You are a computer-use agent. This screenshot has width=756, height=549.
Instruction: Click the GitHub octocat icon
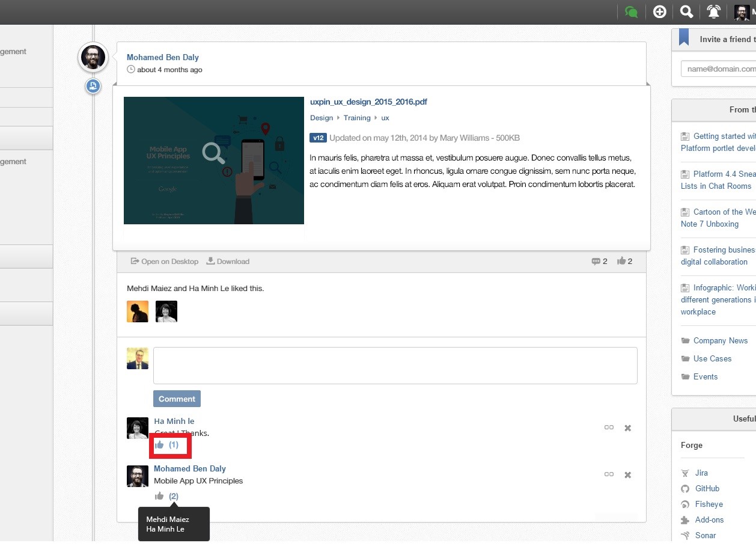point(684,489)
